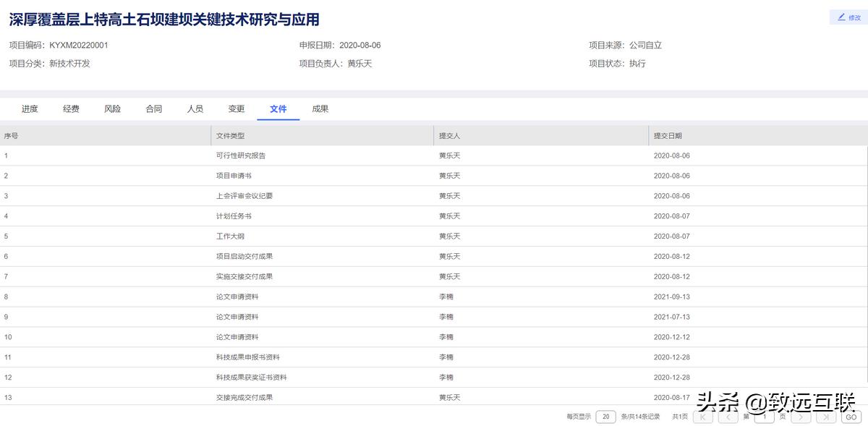This screenshot has width=868, height=426.
Task: Open the 合同 tab
Action: [x=153, y=108]
